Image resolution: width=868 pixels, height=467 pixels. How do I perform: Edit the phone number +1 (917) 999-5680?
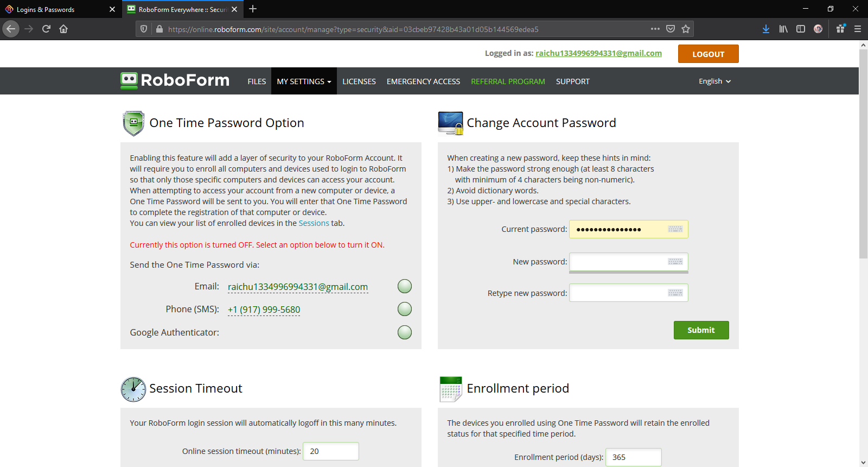264,310
